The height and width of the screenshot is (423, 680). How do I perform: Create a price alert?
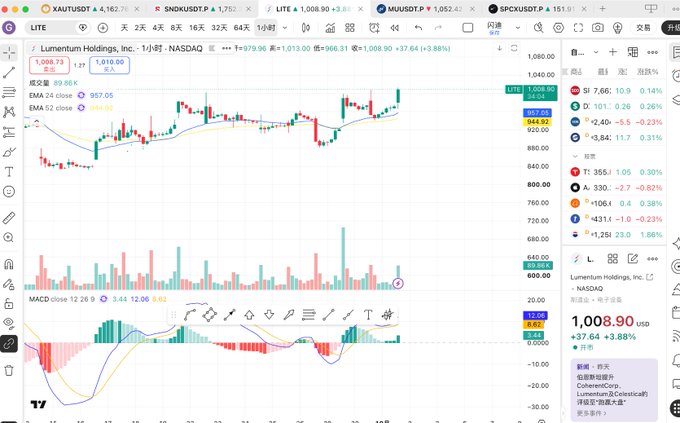pos(374,28)
